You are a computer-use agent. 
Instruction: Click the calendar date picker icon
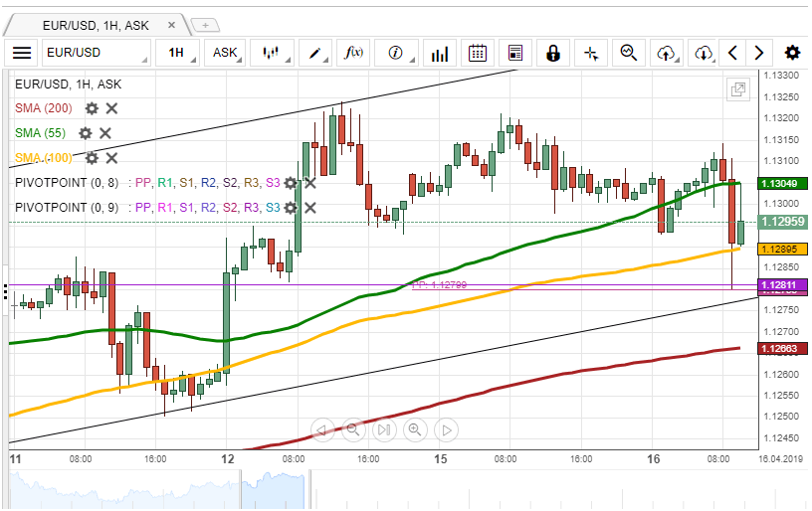point(478,53)
